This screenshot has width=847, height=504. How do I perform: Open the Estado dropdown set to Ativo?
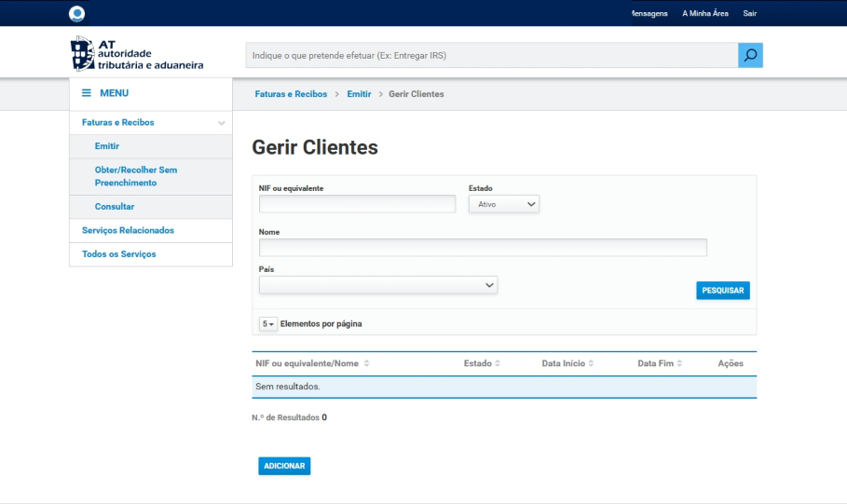503,204
